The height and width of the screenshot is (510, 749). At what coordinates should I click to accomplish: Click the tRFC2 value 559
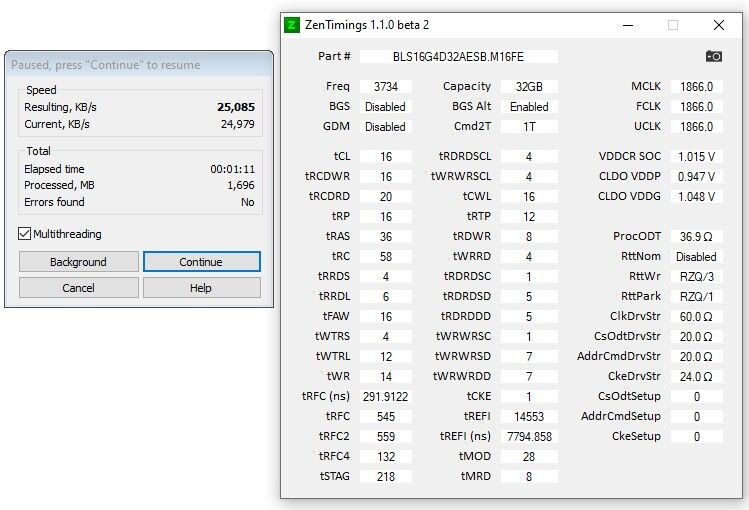click(386, 436)
